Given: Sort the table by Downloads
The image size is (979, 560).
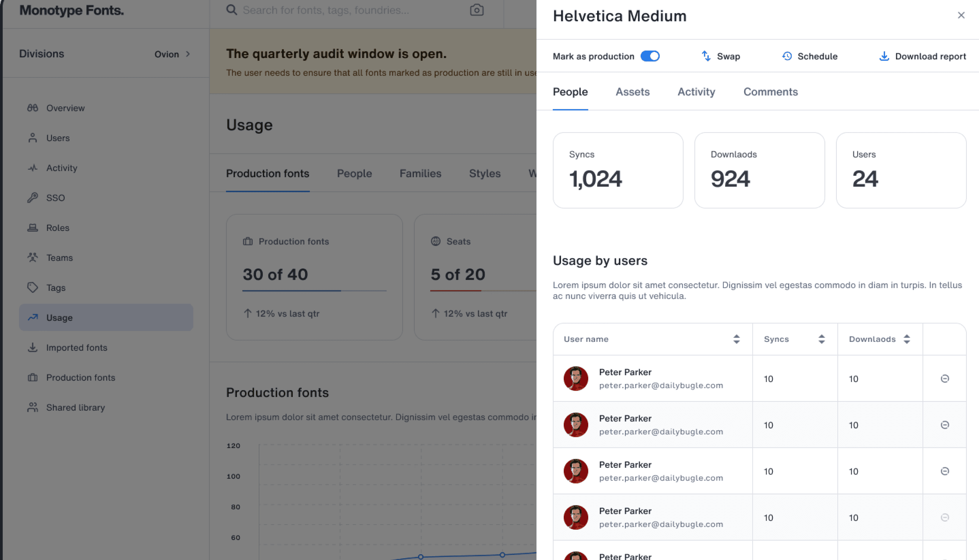Looking at the screenshot, I should [x=907, y=339].
